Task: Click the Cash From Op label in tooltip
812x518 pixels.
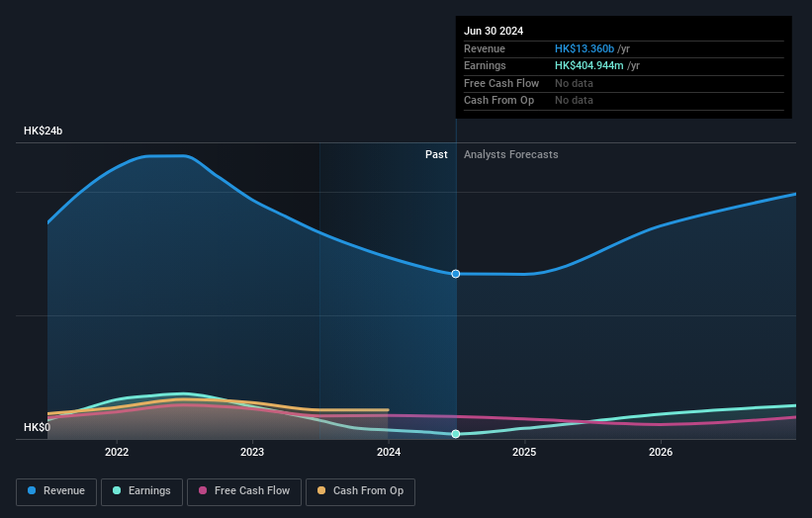Action: [x=498, y=101]
